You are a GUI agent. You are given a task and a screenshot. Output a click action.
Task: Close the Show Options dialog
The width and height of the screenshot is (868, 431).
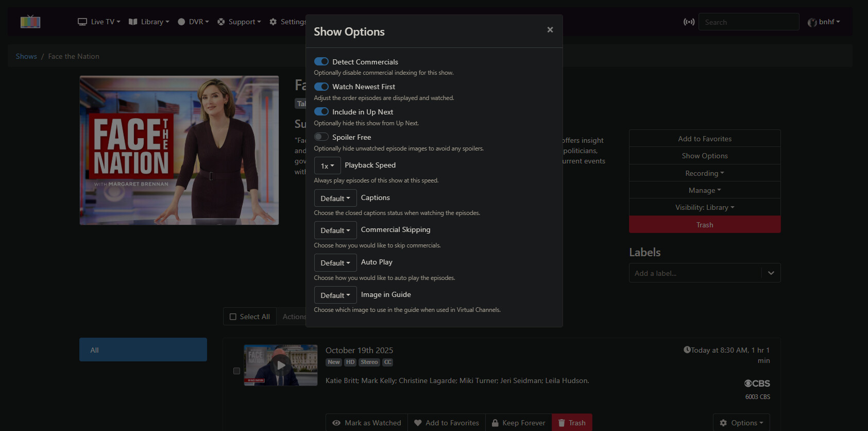pos(550,30)
